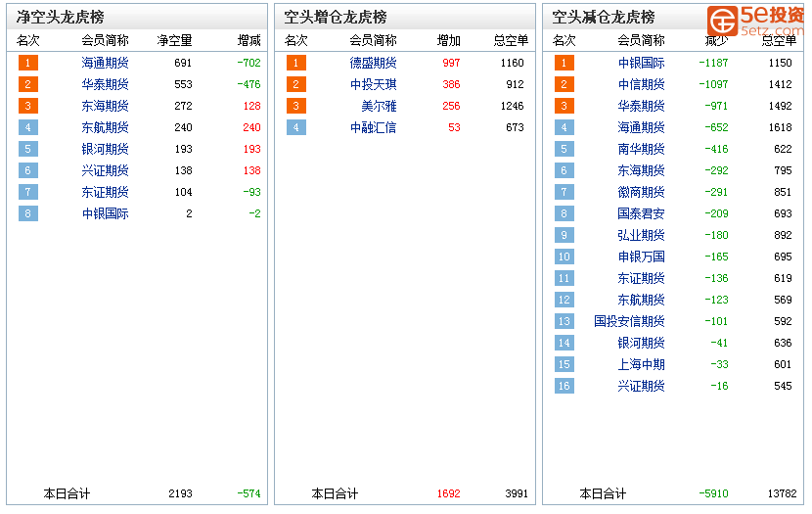Screen dimensions: 812x514
Task: Open 海通期货 in 空头减仓龙虎榜
Action: (641, 127)
